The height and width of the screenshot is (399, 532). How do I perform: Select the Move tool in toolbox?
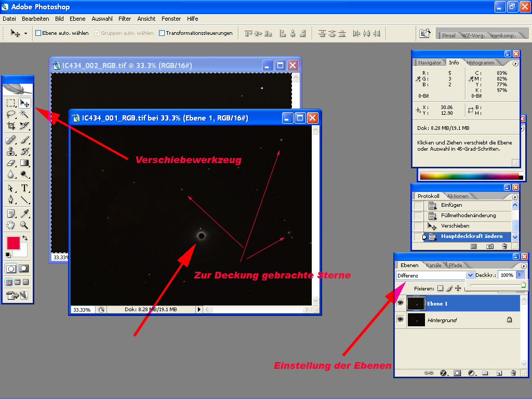pyautogui.click(x=24, y=103)
